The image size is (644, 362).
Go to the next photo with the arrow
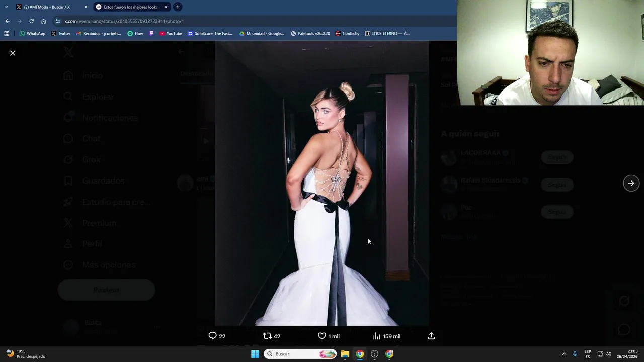631,183
